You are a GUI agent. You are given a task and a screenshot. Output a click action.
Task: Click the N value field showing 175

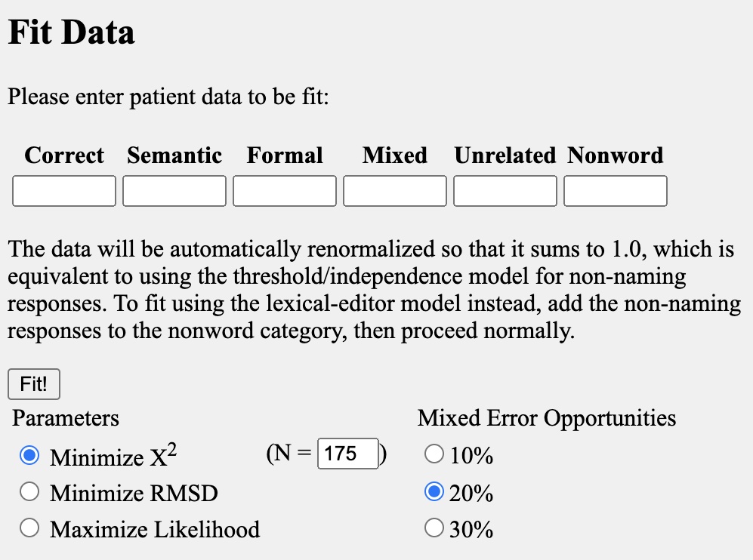click(x=347, y=454)
